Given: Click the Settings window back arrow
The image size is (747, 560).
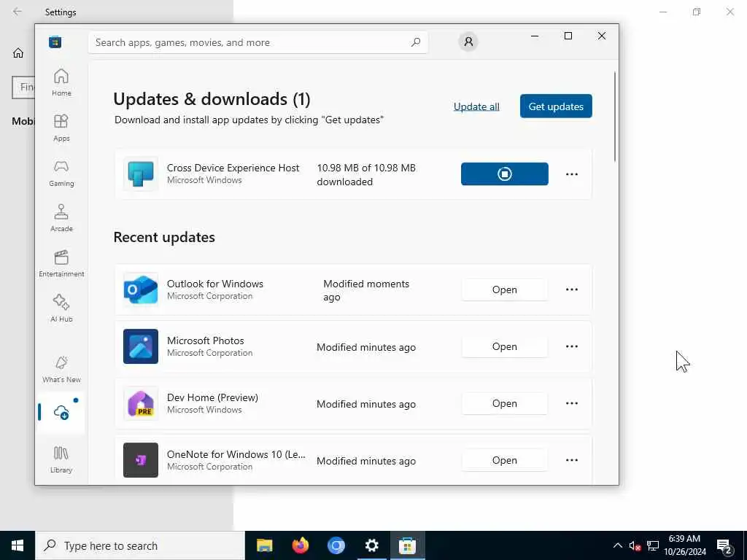Looking at the screenshot, I should click(18, 12).
